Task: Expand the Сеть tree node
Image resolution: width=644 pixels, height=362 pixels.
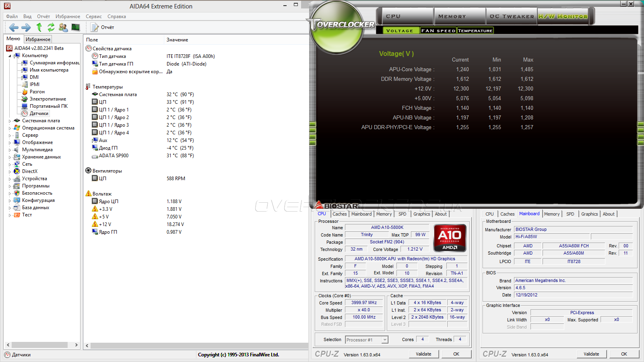Action: tap(10, 164)
